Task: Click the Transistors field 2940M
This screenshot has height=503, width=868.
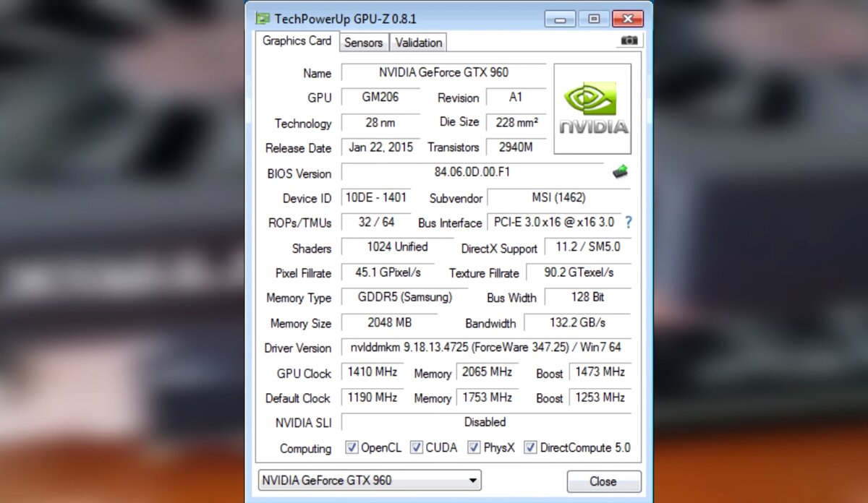Action: click(x=516, y=147)
